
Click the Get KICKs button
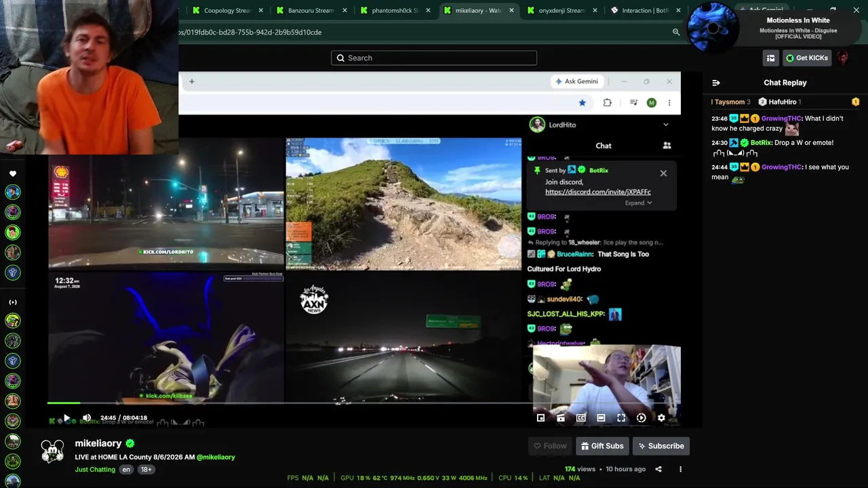coord(807,58)
